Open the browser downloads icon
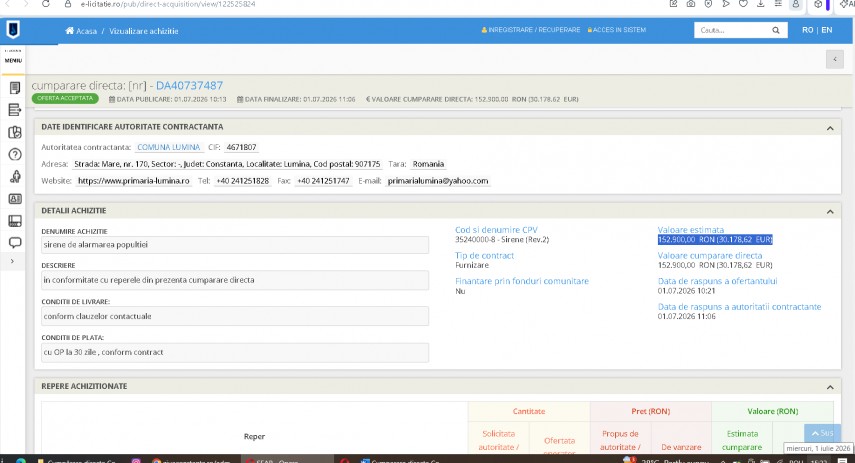The width and height of the screenshot is (855, 463). point(761,4)
